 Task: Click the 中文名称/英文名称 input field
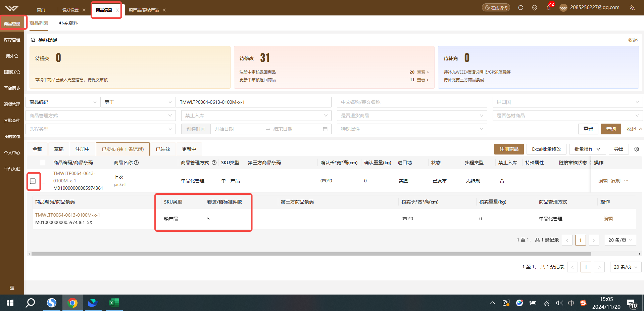click(412, 102)
